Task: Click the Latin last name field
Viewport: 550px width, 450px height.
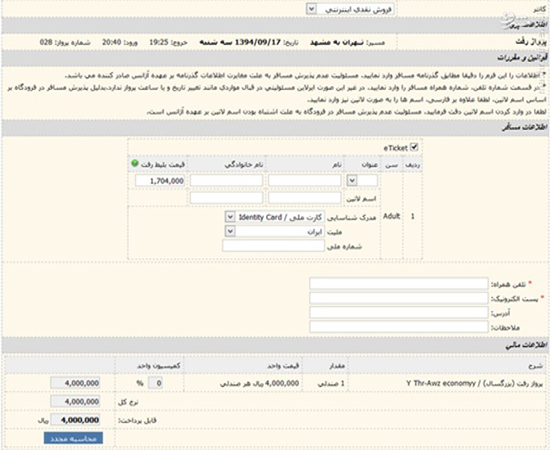Action: pyautogui.click(x=227, y=198)
